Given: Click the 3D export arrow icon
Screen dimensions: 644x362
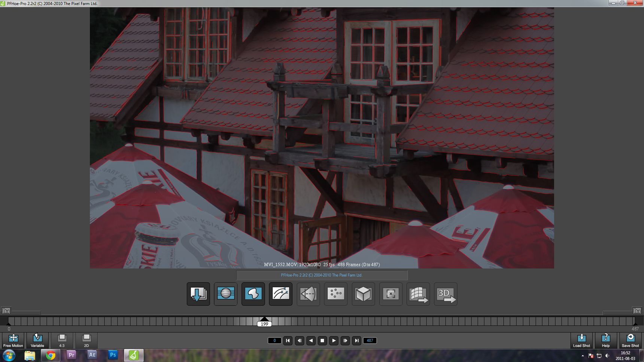Looking at the screenshot, I should pyautogui.click(x=446, y=294).
